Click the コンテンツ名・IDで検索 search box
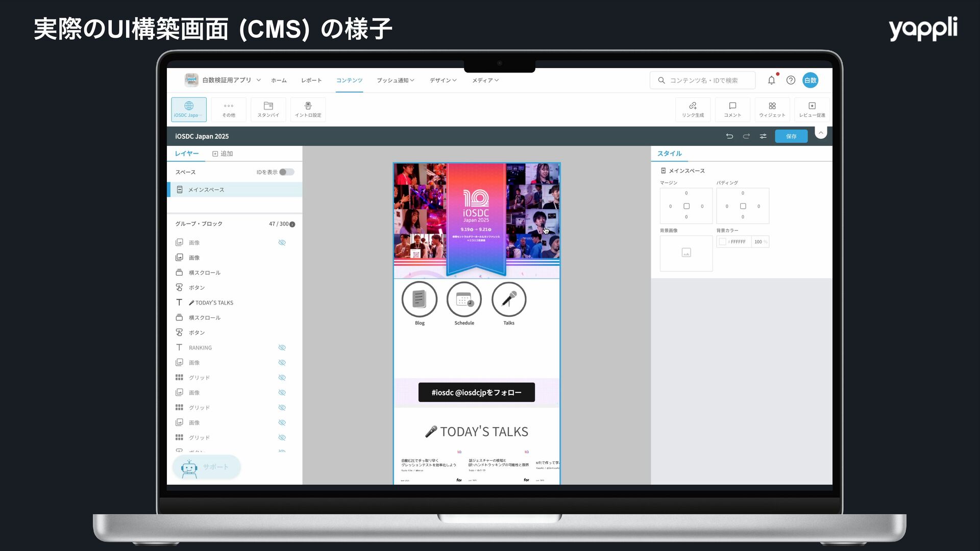The height and width of the screenshot is (551, 980). tap(702, 80)
